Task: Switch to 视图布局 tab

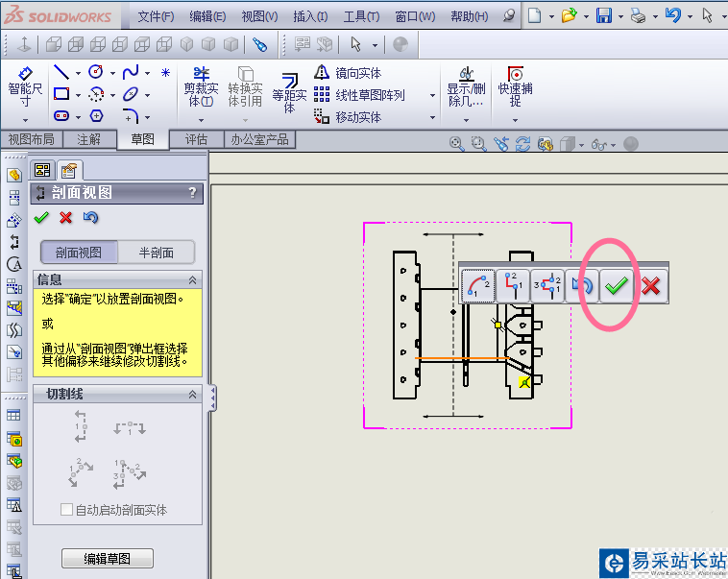Action: (x=31, y=139)
